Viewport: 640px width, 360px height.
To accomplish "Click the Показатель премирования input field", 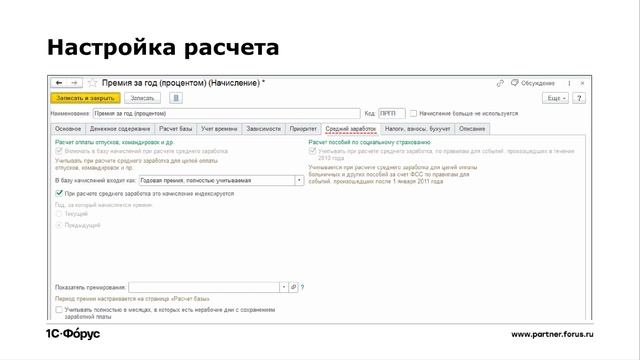I will point(204,287).
